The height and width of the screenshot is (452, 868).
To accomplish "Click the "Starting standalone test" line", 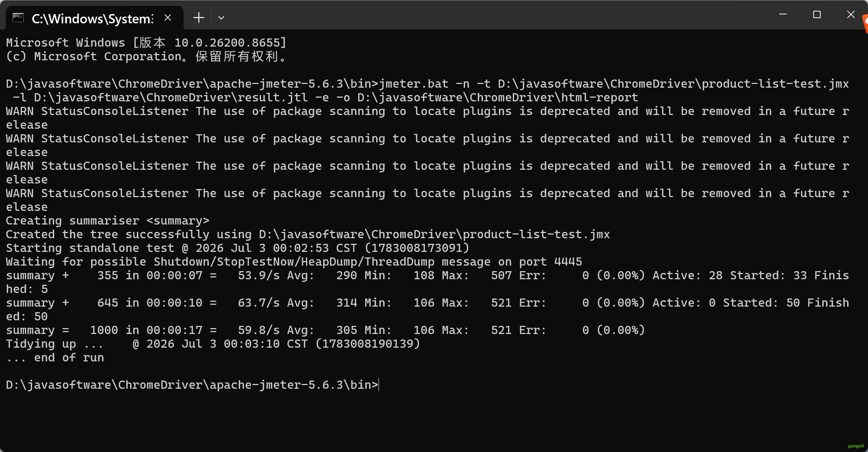I will (x=238, y=248).
